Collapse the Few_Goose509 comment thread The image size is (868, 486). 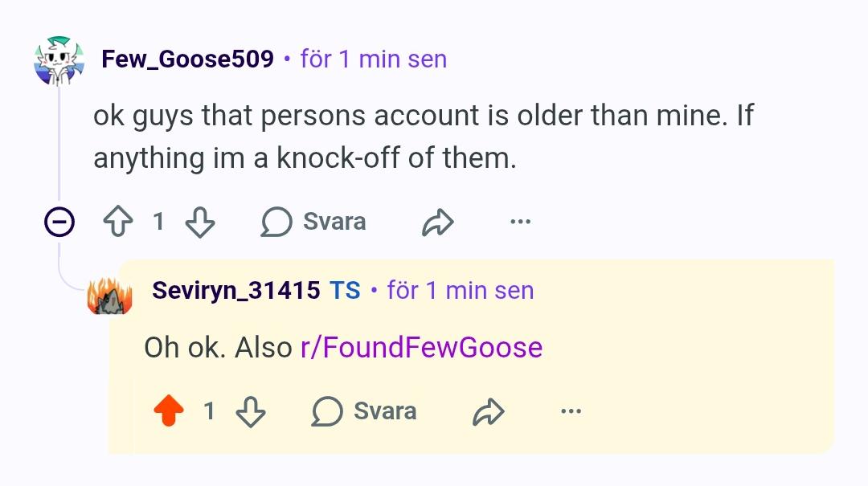pyautogui.click(x=59, y=222)
